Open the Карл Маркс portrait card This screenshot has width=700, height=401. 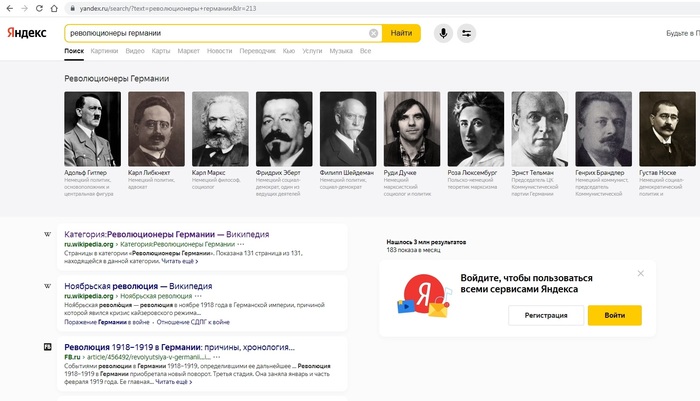click(x=220, y=129)
